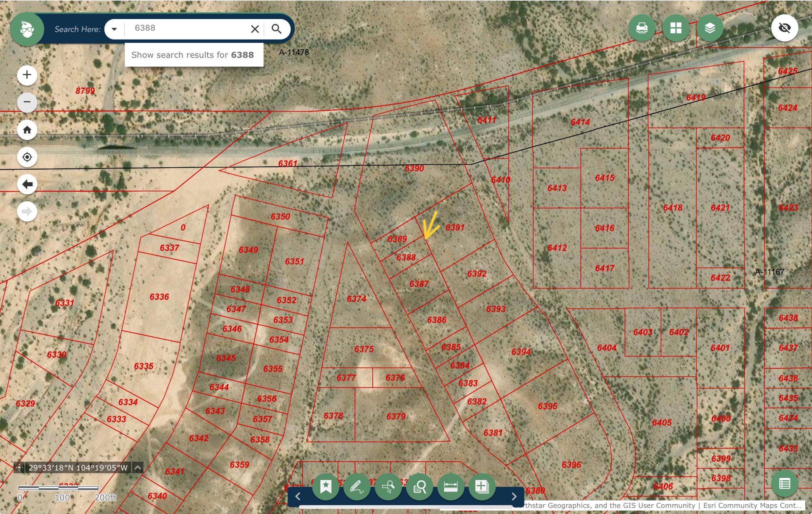Click parcel label 6414
Image resolution: width=812 pixels, height=514 pixels.
580,122
